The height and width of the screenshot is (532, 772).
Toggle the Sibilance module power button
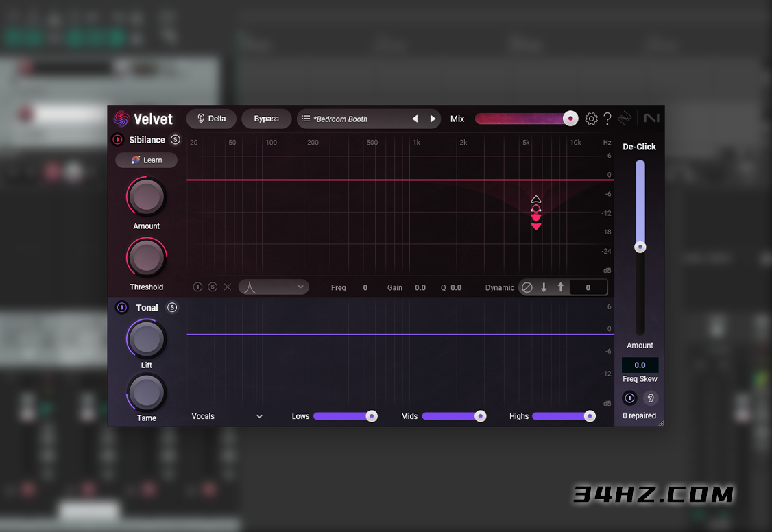coord(118,140)
